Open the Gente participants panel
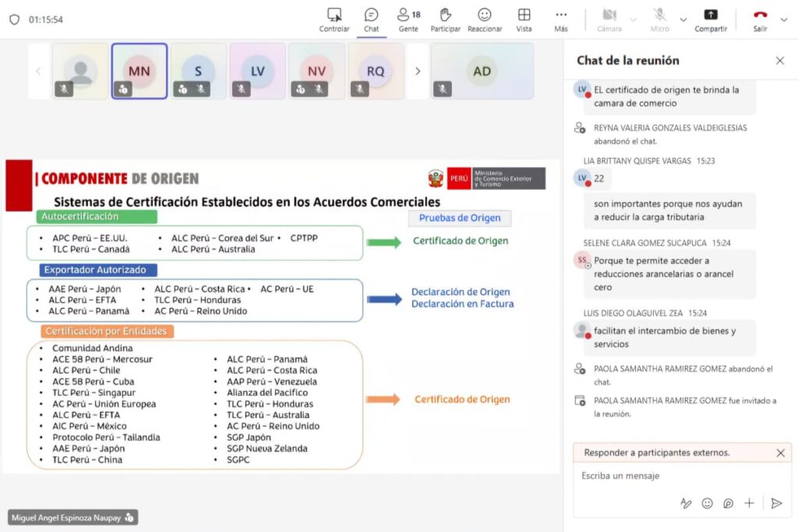This screenshot has width=798, height=532. (x=408, y=19)
